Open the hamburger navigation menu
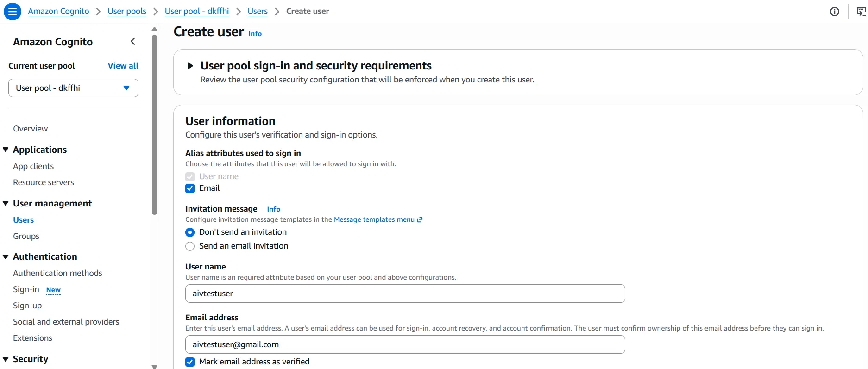Screen dimensions: 868x369 (x=13, y=11)
